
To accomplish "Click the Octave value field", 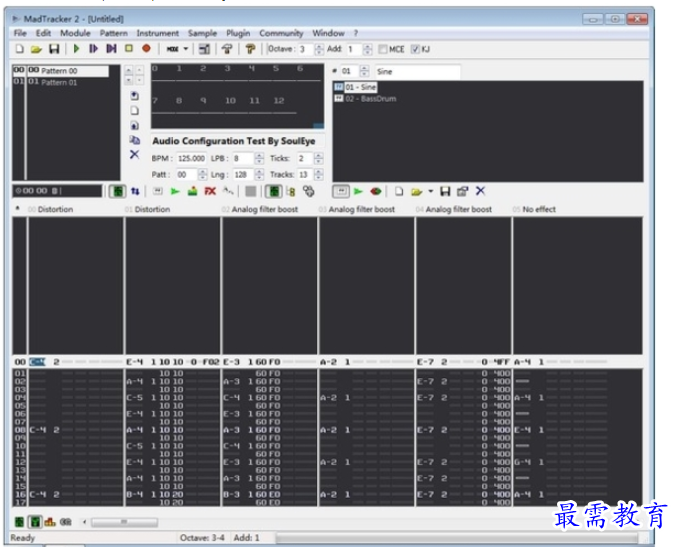I will (x=306, y=49).
